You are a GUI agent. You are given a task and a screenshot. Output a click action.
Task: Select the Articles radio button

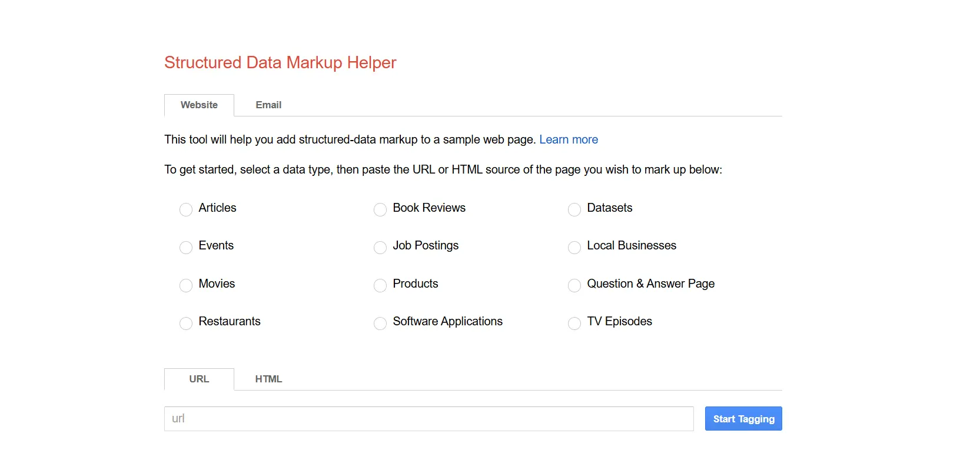[x=186, y=209]
